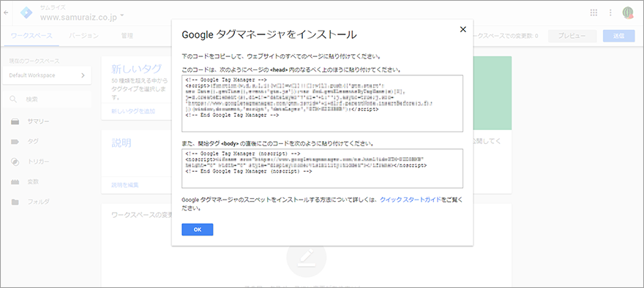Click the プレビュー button
Screen dimensions: 644x288
coord(572,36)
